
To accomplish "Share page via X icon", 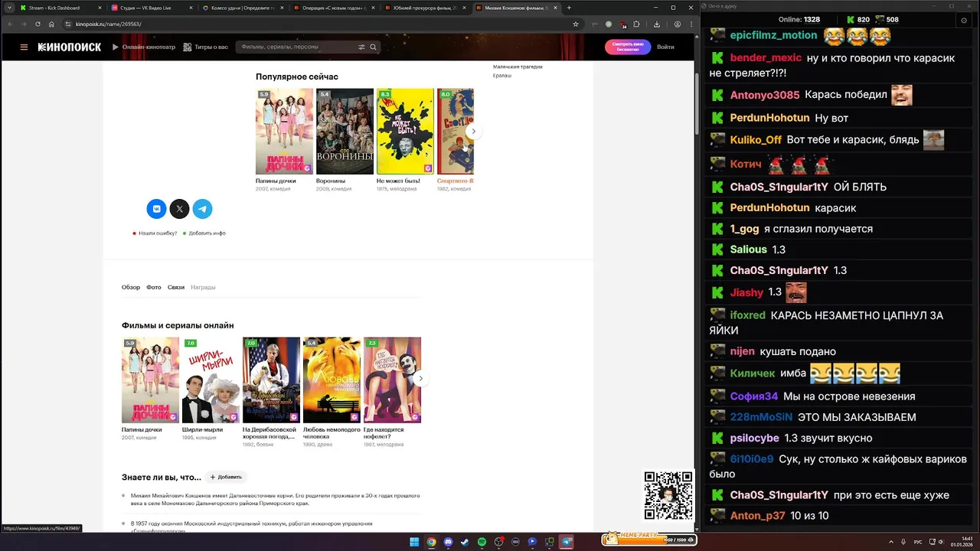I will click(179, 208).
